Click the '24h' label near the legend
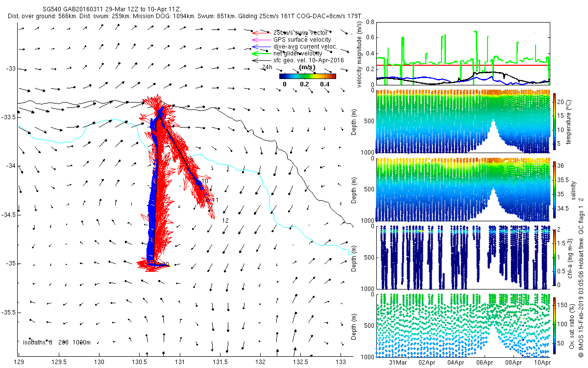 pyautogui.click(x=267, y=67)
